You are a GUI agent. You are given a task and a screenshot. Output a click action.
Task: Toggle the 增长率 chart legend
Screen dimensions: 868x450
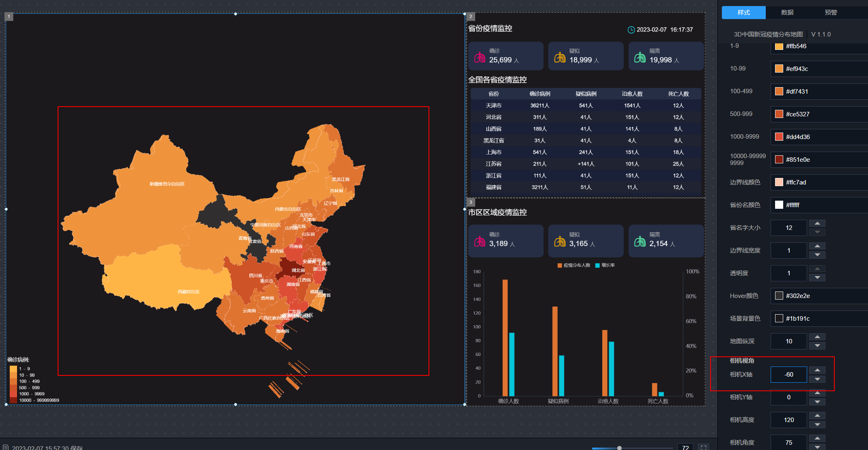(605, 265)
